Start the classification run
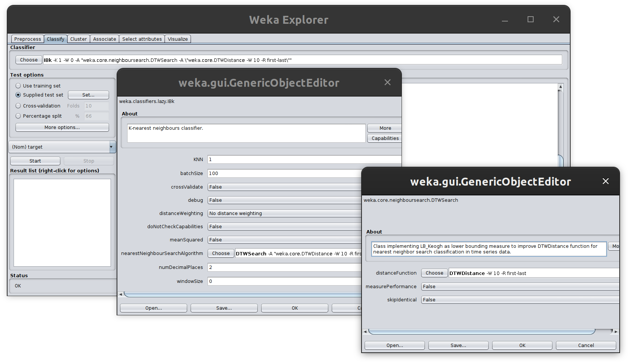This screenshot has width=634, height=364. [35, 161]
